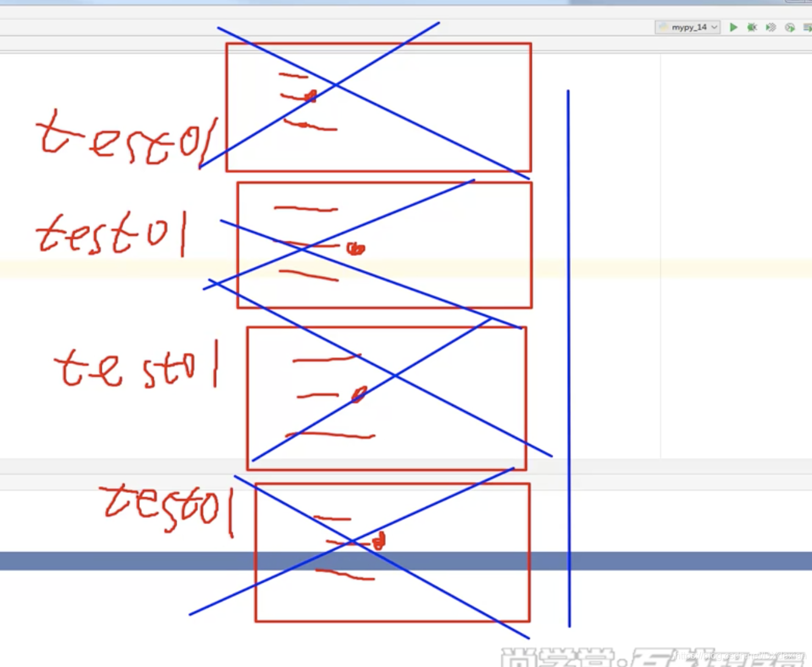
Task: Open the mypy_14 run configuration dropdown
Action: [x=687, y=27]
